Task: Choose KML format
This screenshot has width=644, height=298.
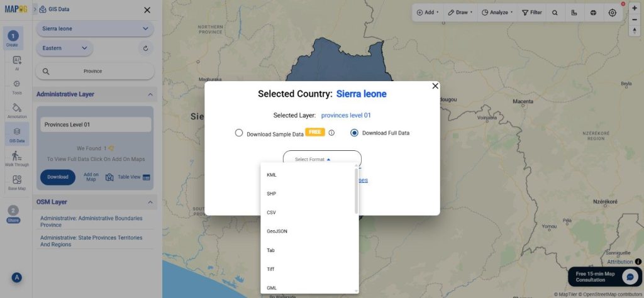Action: click(x=308, y=175)
